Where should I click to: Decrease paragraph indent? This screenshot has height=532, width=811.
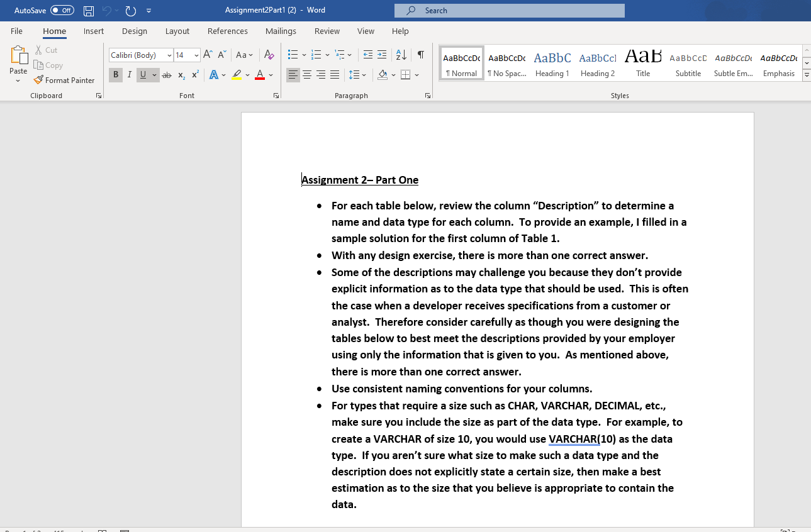coord(368,55)
